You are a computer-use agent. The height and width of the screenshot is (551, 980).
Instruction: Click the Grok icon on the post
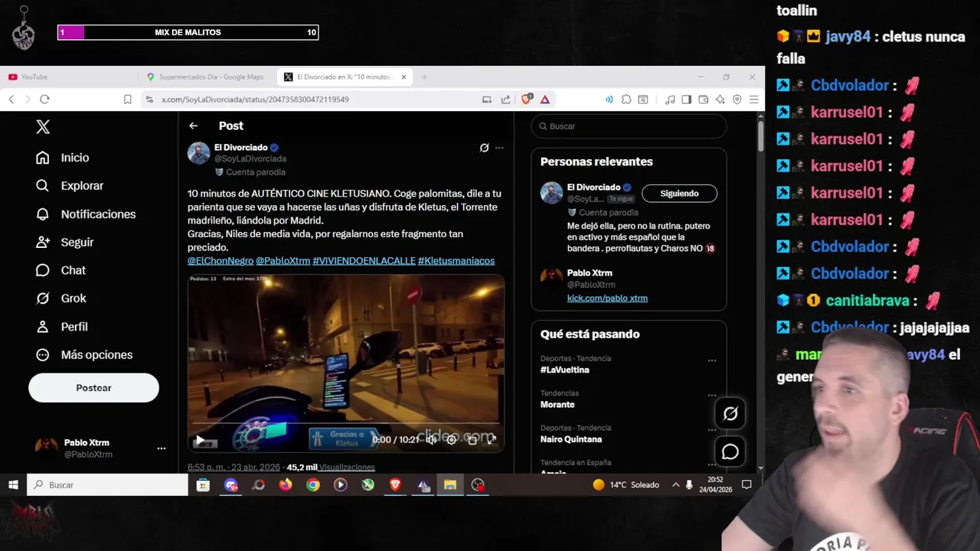click(x=484, y=148)
